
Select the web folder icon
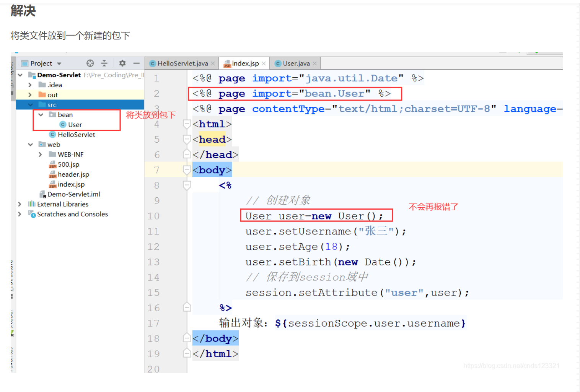click(42, 145)
